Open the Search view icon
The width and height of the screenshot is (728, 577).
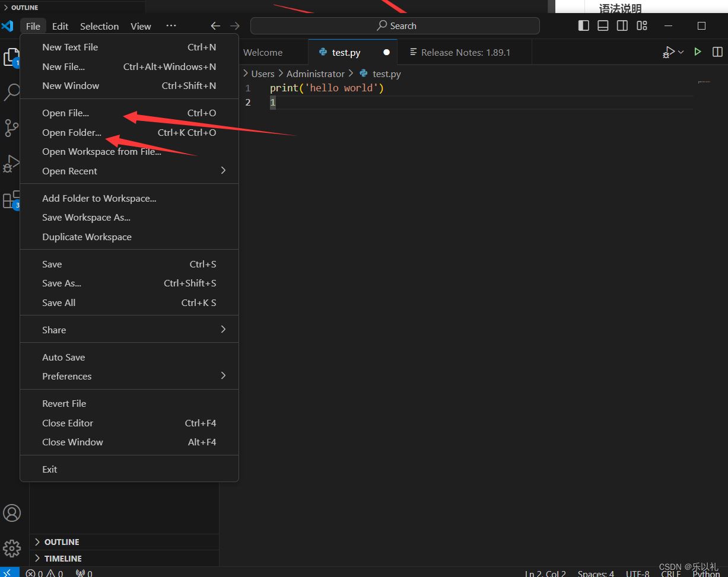point(12,93)
